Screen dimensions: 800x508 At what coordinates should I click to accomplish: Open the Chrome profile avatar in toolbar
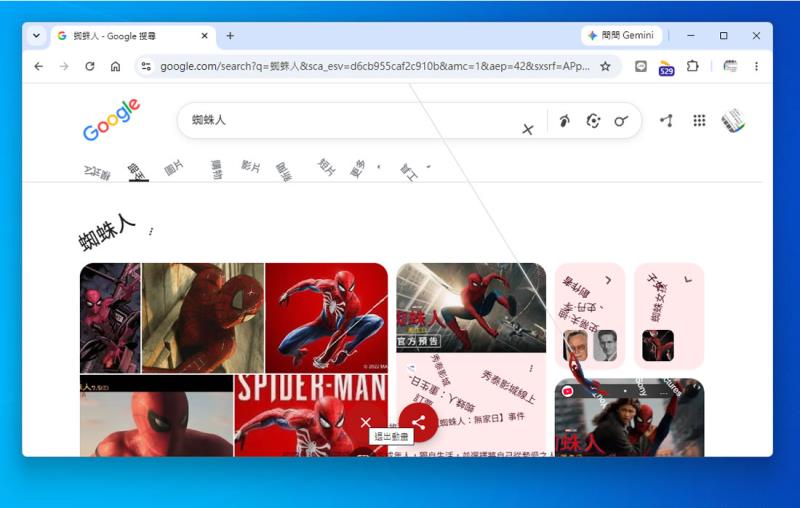(730, 66)
